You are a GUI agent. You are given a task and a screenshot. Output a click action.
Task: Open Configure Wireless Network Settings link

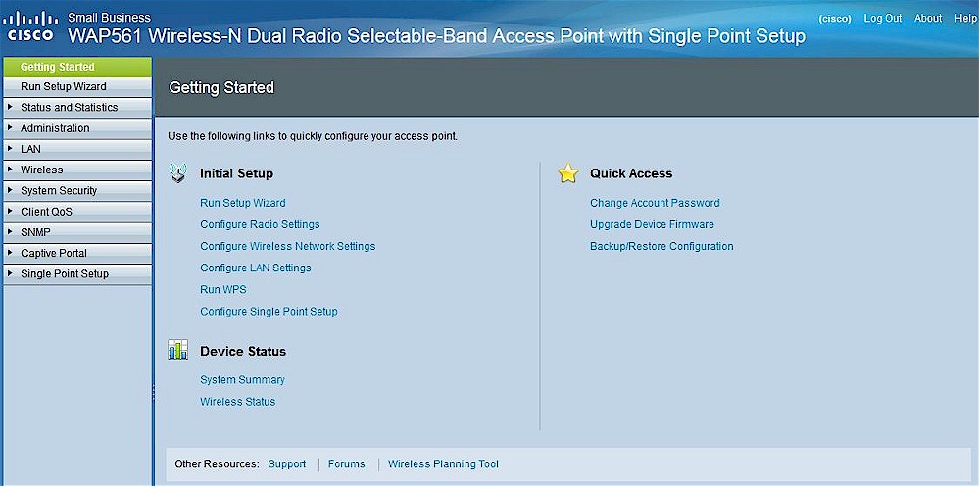[x=287, y=246]
